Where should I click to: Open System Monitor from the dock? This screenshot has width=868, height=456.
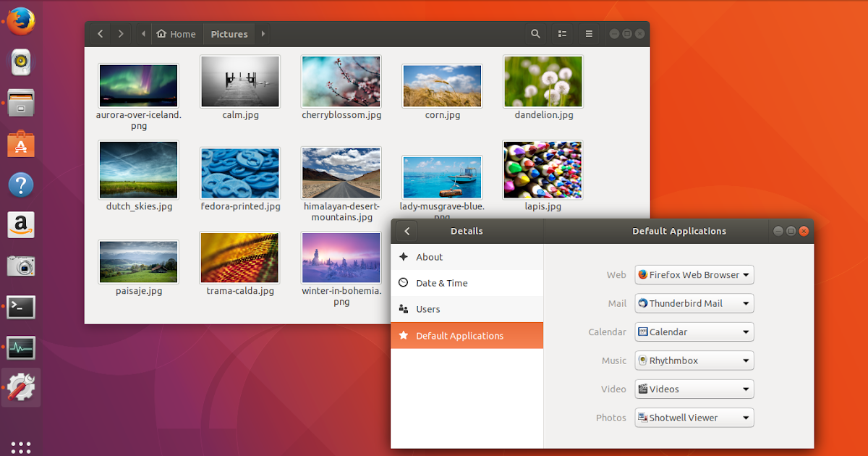pyautogui.click(x=21, y=347)
